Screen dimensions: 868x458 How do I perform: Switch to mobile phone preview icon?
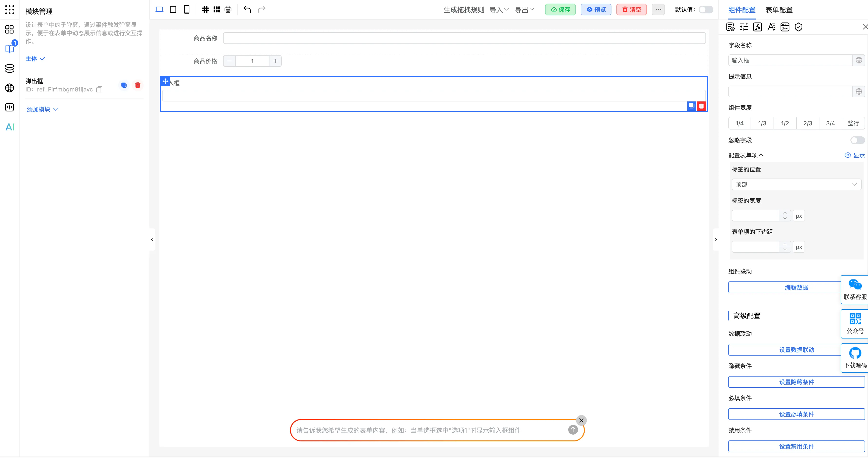pos(186,10)
